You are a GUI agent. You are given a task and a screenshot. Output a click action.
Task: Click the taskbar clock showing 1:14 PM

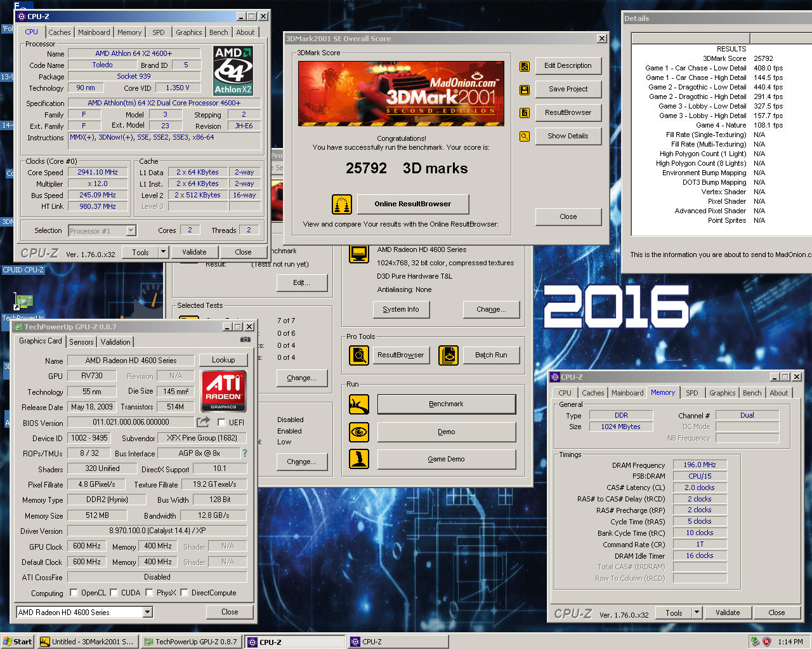click(790, 642)
